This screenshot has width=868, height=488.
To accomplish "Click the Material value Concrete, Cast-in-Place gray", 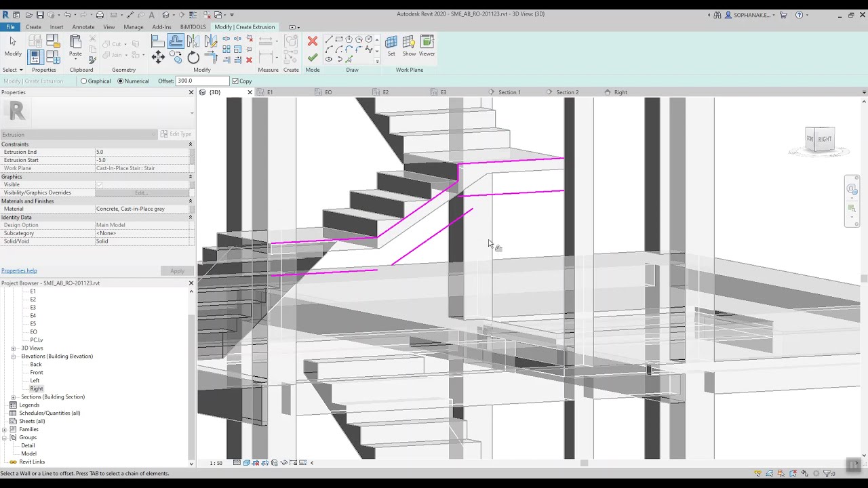I will 142,209.
